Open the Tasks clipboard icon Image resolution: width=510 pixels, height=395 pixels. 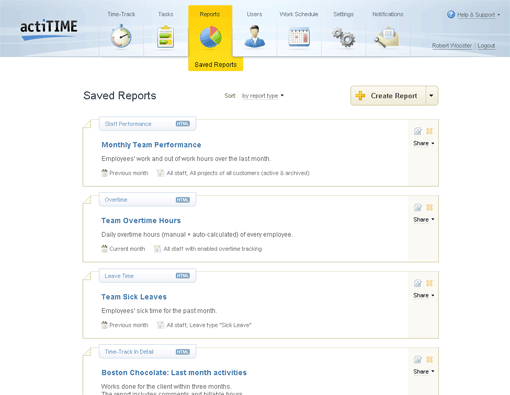166,37
